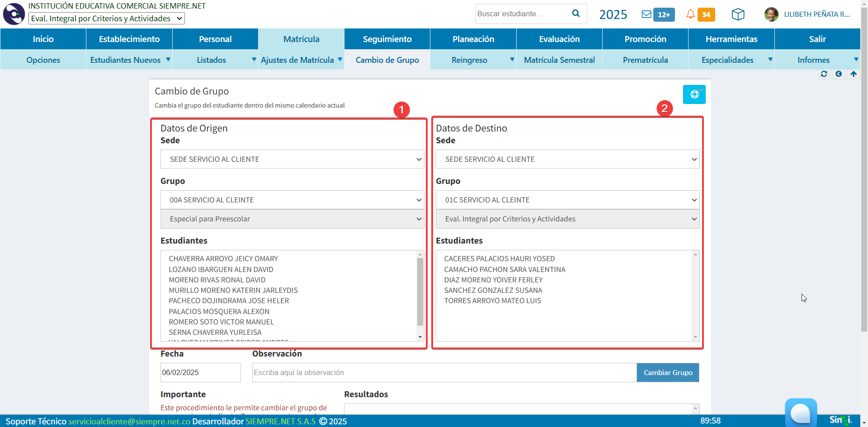Open the notifications bell icon

[x=690, y=14]
